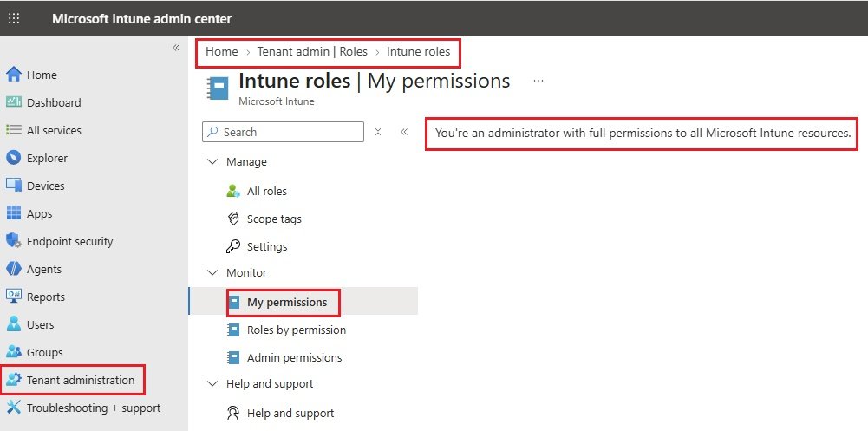Click the Microsoft Intune admin center title
This screenshot has width=868, height=431.
tap(141, 18)
